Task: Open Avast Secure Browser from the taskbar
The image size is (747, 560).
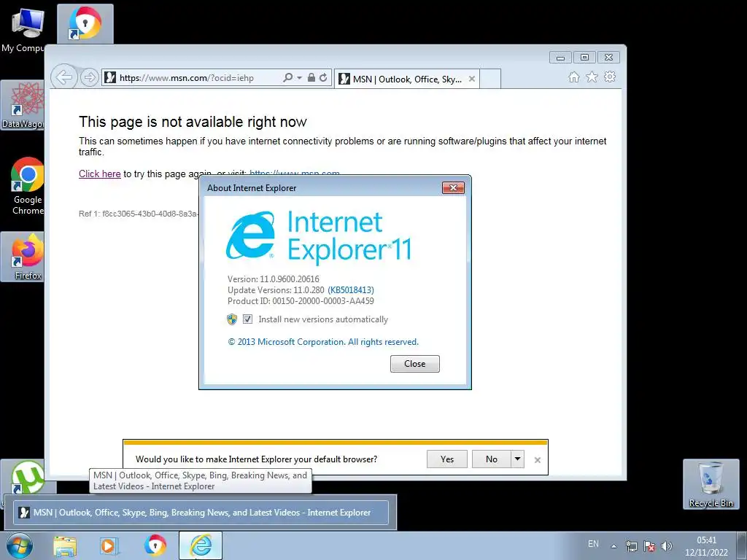Action: coord(155,545)
